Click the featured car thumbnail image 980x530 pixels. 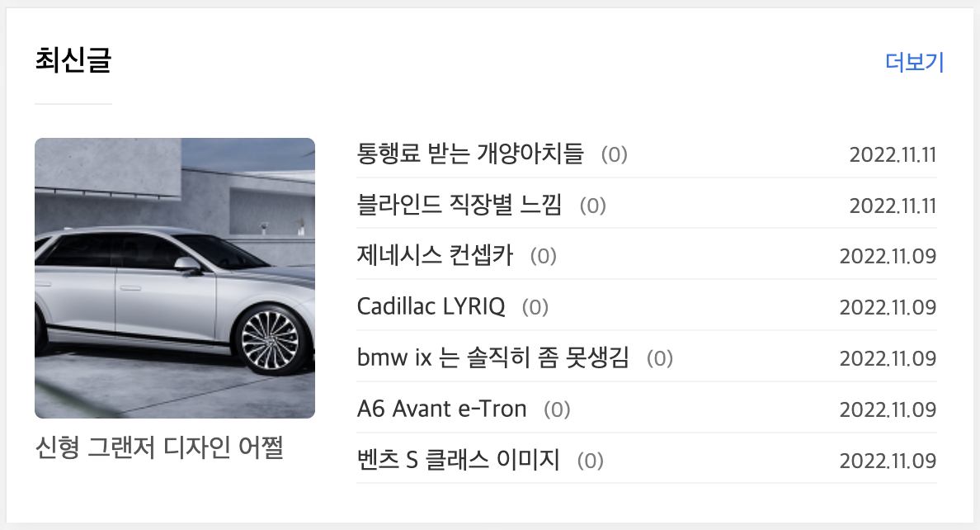click(x=174, y=278)
